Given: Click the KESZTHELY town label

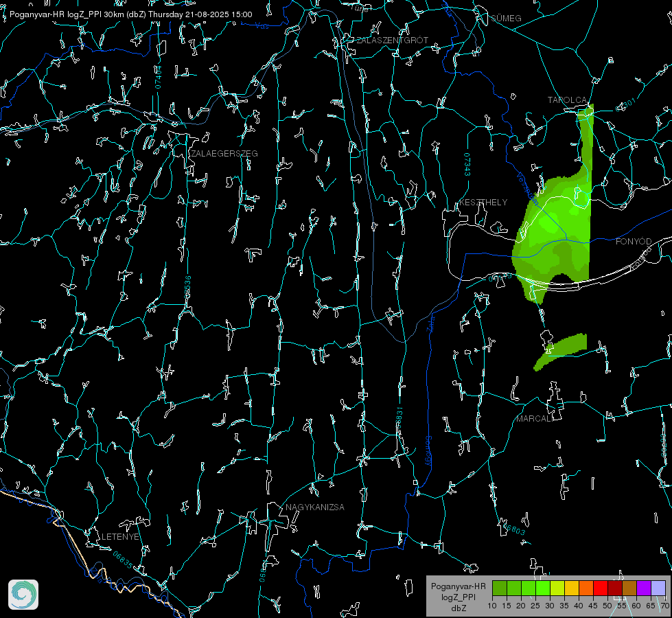Looking at the screenshot, I should tap(483, 202).
